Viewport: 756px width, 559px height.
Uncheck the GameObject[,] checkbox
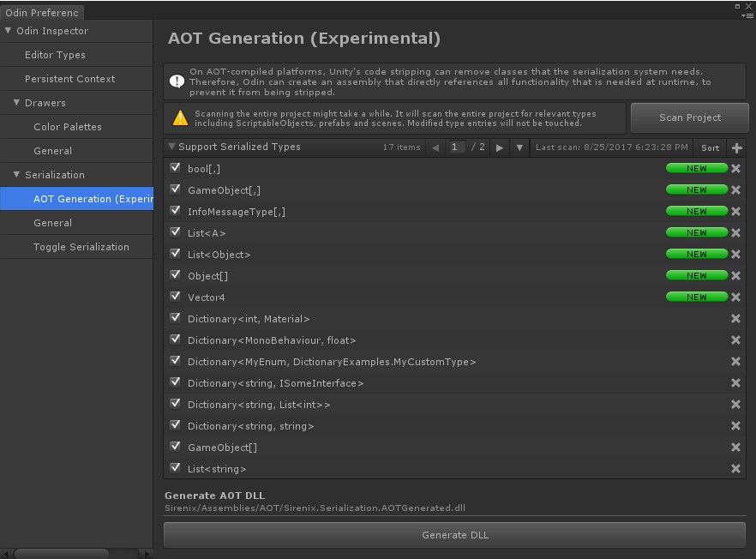click(x=175, y=189)
